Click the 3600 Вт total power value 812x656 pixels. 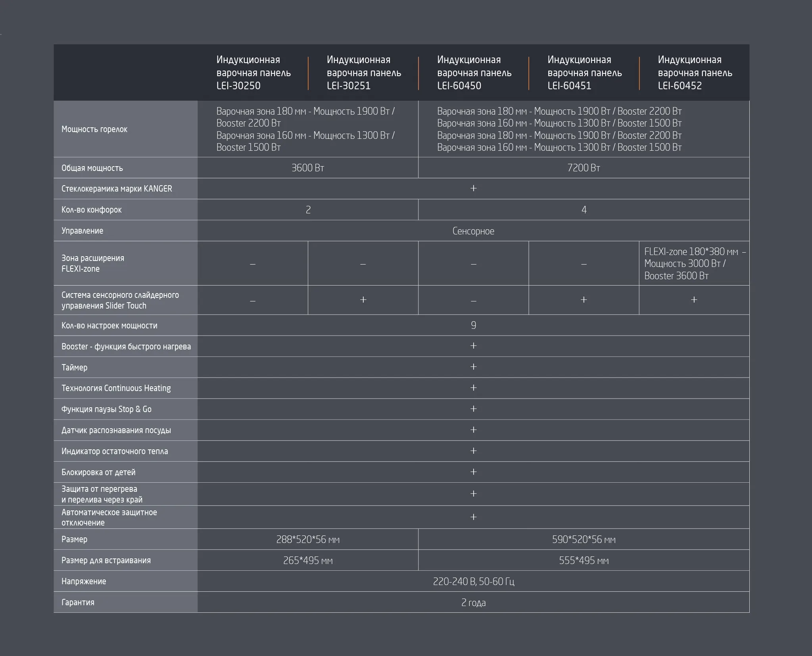click(x=308, y=168)
